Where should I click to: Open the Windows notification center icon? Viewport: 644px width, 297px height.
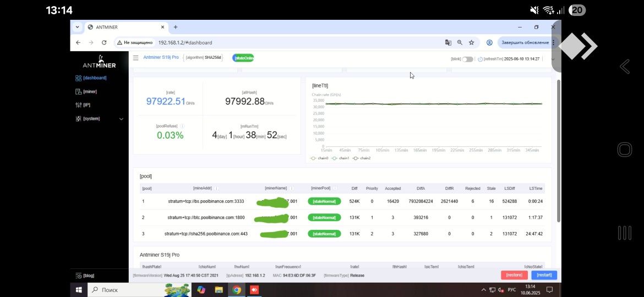(x=549, y=290)
